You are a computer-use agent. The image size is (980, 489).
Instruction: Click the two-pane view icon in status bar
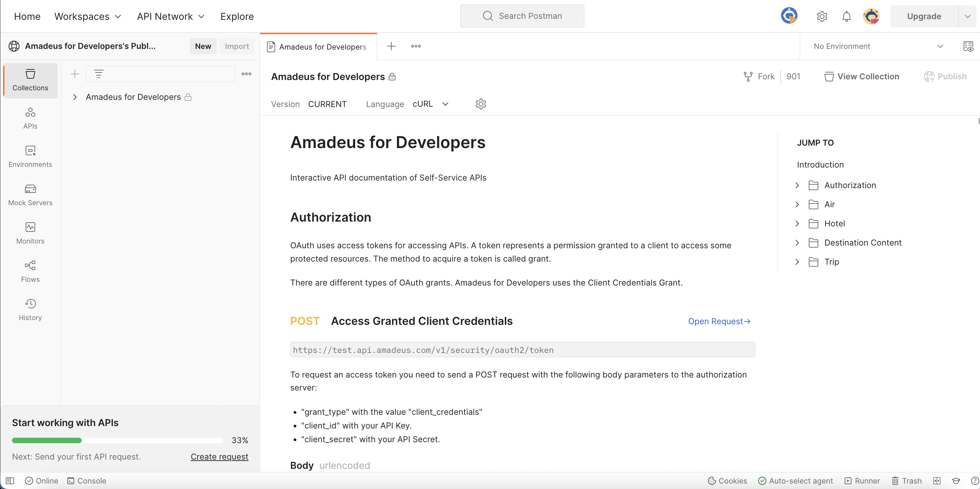point(937,481)
